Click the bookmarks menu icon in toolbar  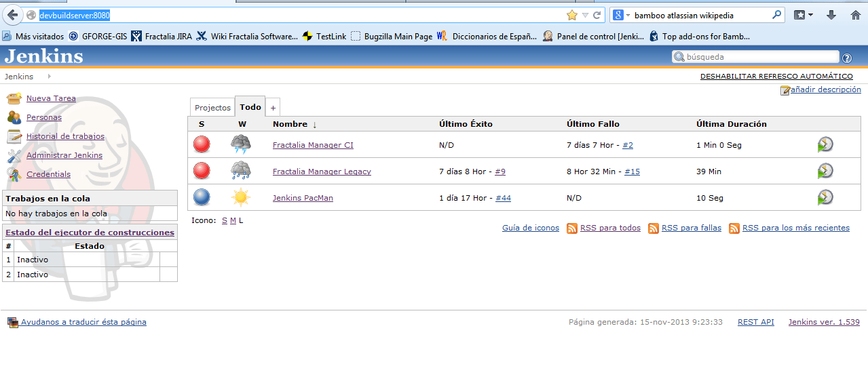click(x=803, y=15)
